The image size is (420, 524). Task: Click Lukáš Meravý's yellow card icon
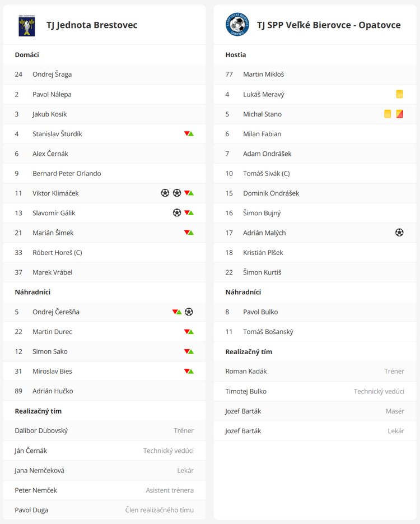pos(399,94)
